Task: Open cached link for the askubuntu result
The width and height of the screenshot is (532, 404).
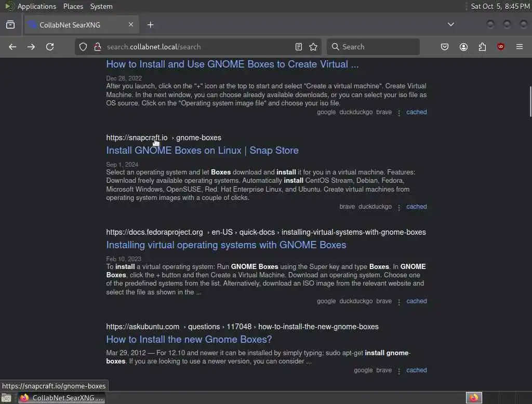Action: [x=416, y=370]
